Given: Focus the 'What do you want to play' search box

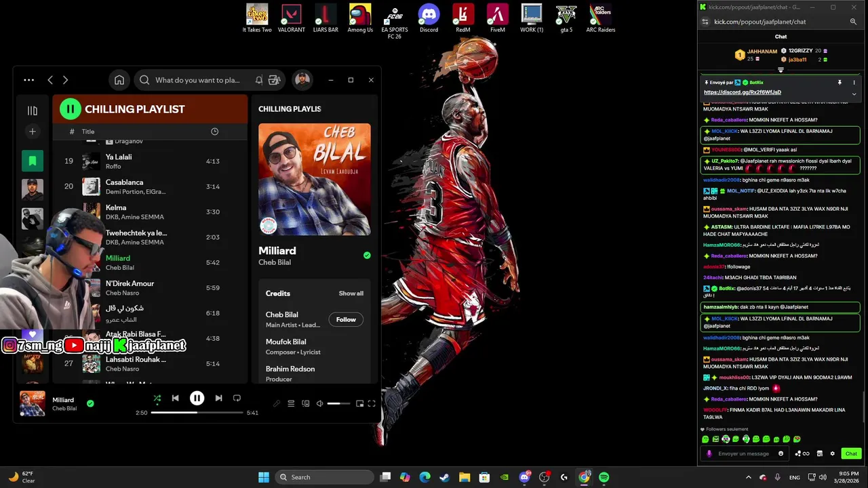Looking at the screenshot, I should [x=197, y=80].
